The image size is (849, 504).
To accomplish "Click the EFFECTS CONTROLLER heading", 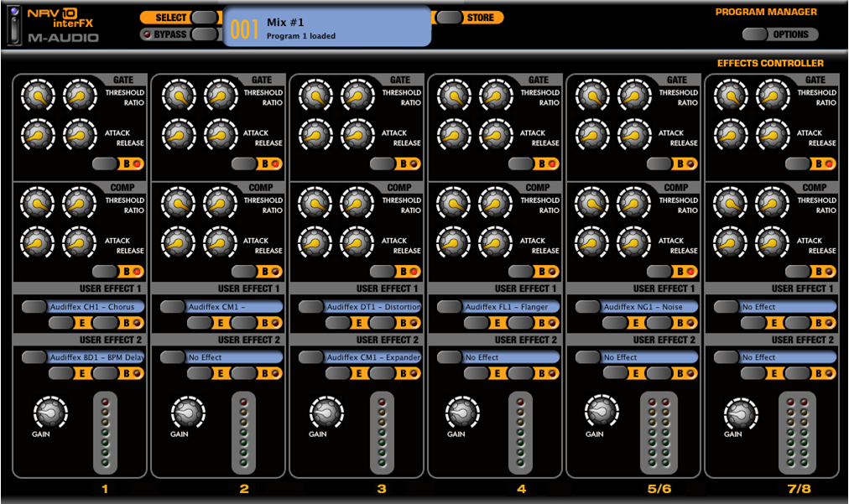I will click(x=770, y=64).
